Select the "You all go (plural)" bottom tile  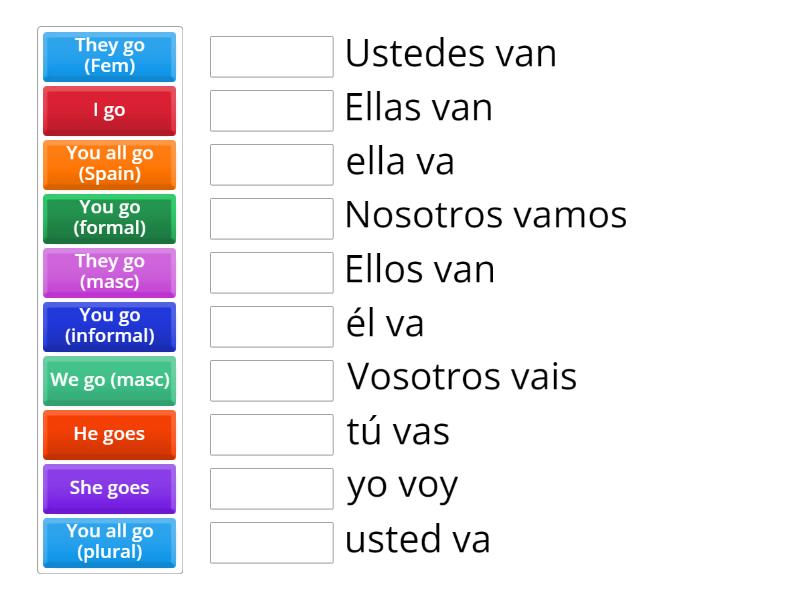[109, 543]
